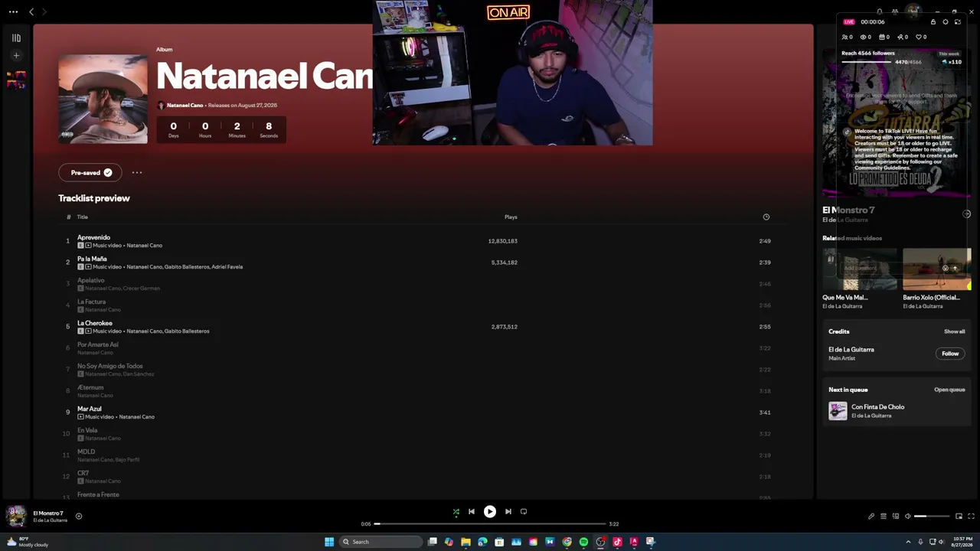This screenshot has width=980, height=551.
Task: Start playback with the play button
Action: click(490, 512)
